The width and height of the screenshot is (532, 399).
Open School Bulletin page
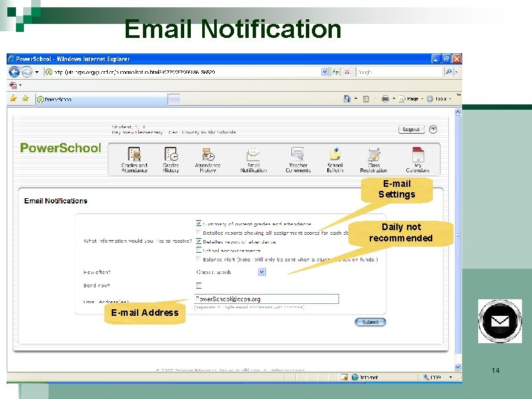tap(335, 160)
